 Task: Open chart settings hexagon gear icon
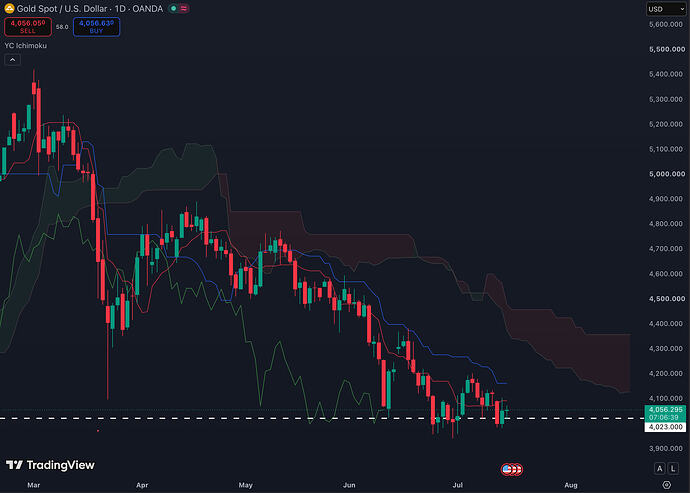click(x=667, y=485)
